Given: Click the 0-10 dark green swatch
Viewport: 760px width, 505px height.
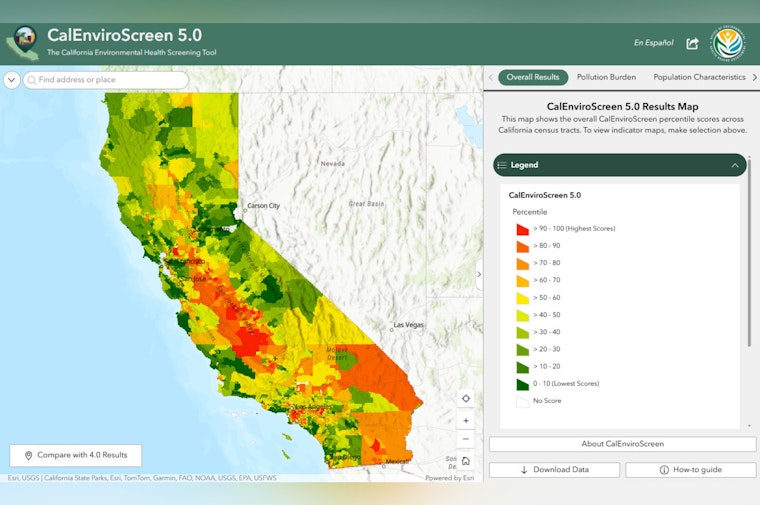Looking at the screenshot, I should click(522, 384).
